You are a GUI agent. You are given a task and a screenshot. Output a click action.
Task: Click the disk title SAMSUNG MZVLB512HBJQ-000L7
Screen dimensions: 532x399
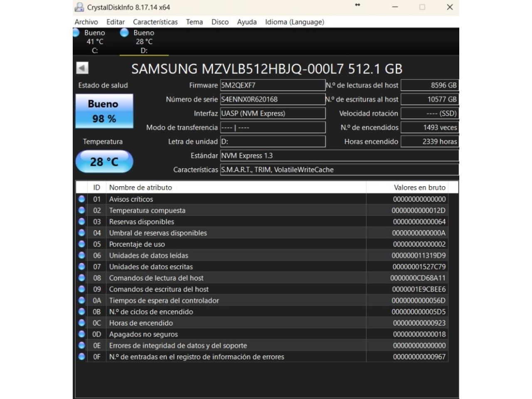267,69
